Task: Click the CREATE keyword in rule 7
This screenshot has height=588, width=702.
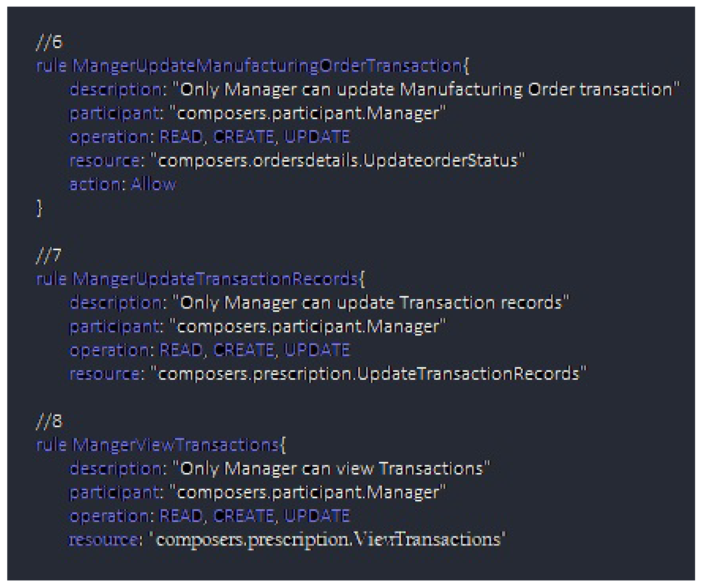Action: (x=243, y=350)
